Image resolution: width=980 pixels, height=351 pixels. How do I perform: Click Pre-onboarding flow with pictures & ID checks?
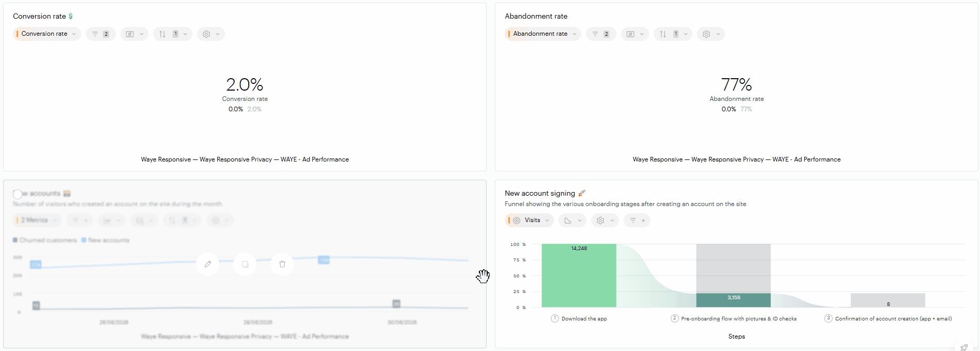coord(738,318)
